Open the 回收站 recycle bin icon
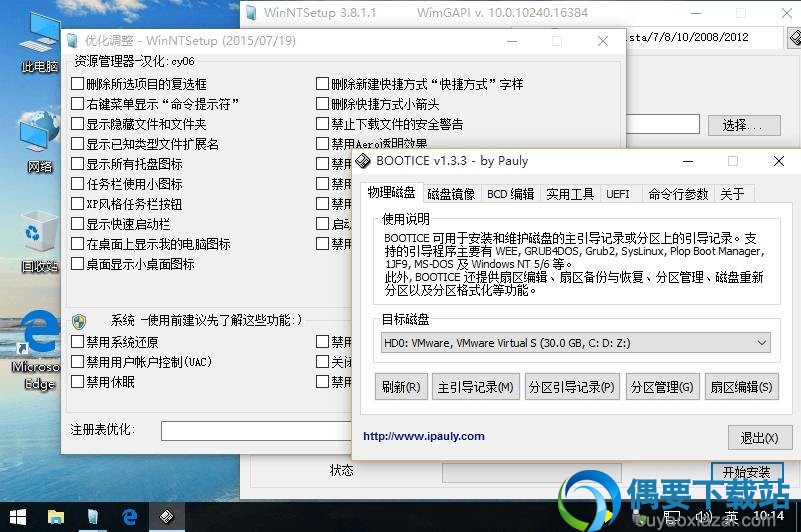Viewport: 801px width, 532px height. tap(40, 242)
